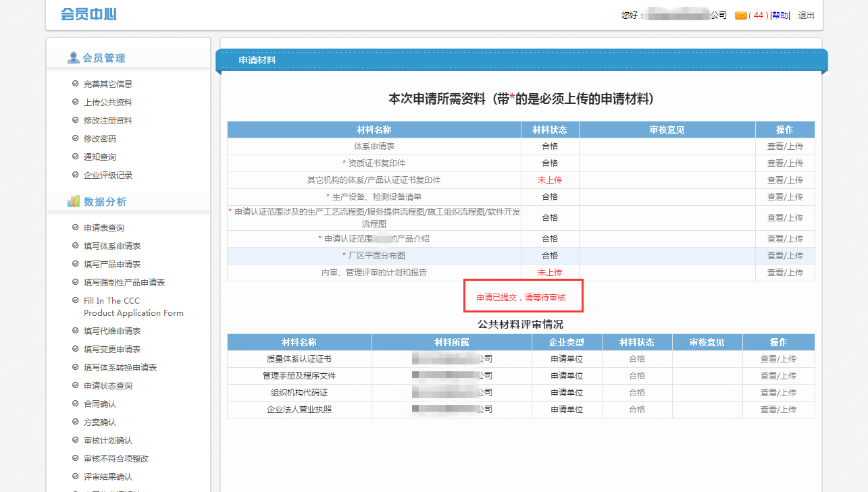Open 查看/上传 for 厂区平面分布图
Viewport: 868px width, 492px height.
coord(784,256)
